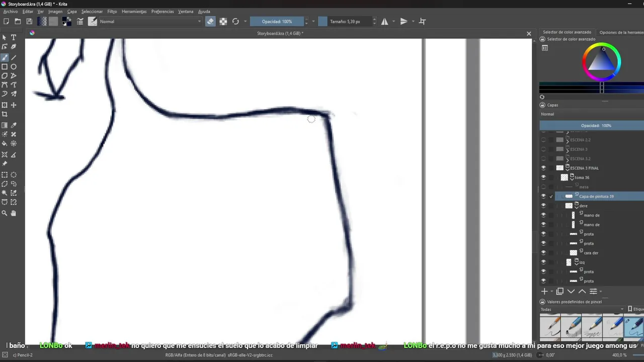Select the Text tool in the toolbox
The width and height of the screenshot is (644, 362).
14,37
